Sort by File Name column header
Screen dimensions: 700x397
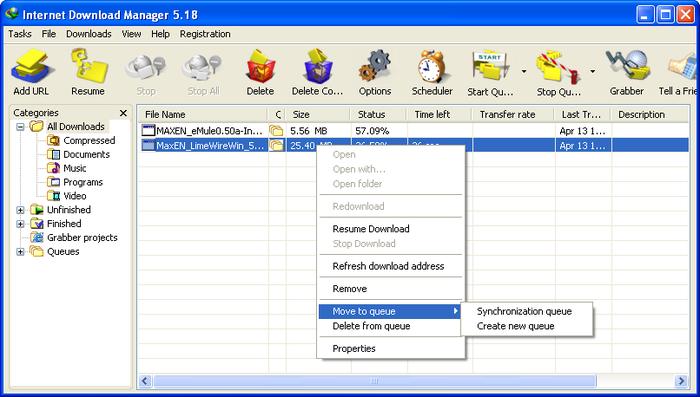[x=203, y=114]
